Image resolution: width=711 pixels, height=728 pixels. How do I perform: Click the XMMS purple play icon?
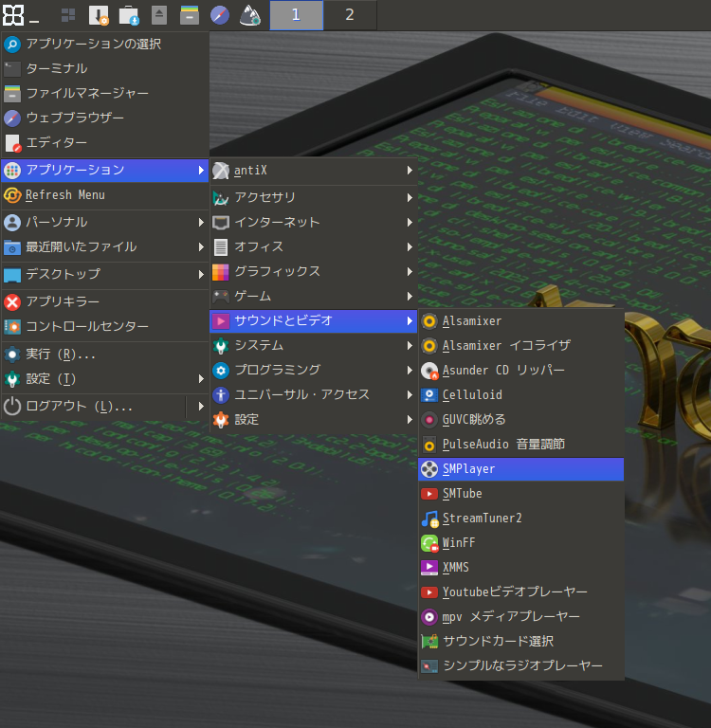point(429,568)
